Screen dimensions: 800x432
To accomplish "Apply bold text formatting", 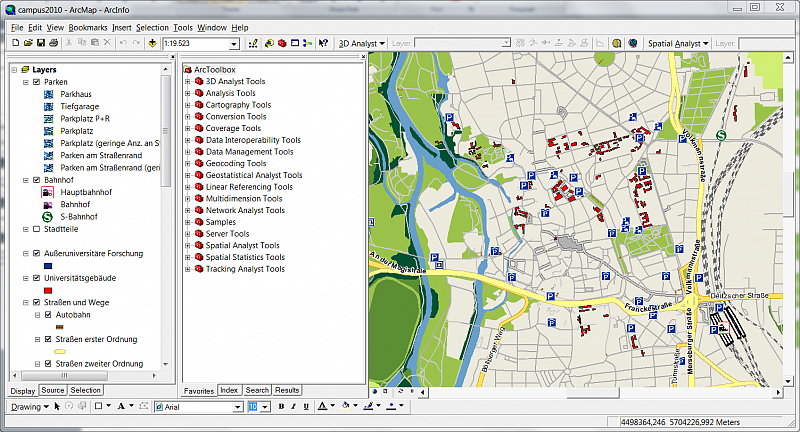I will [x=281, y=406].
